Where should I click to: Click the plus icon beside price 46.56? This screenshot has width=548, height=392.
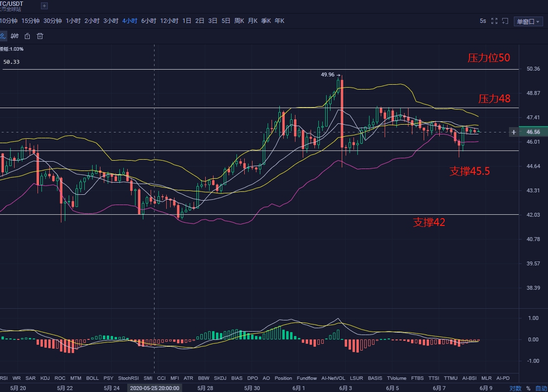(x=514, y=132)
